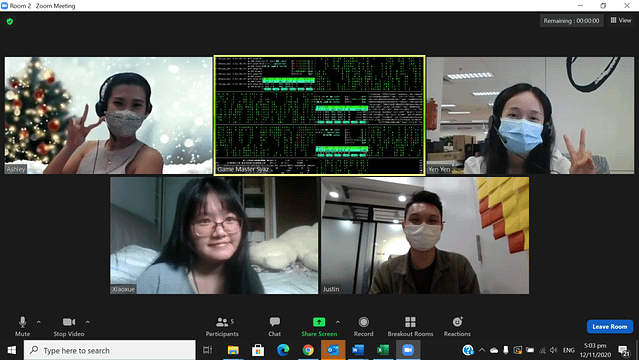The image size is (639, 360).
Task: Start recording with the Record button
Action: click(363, 327)
